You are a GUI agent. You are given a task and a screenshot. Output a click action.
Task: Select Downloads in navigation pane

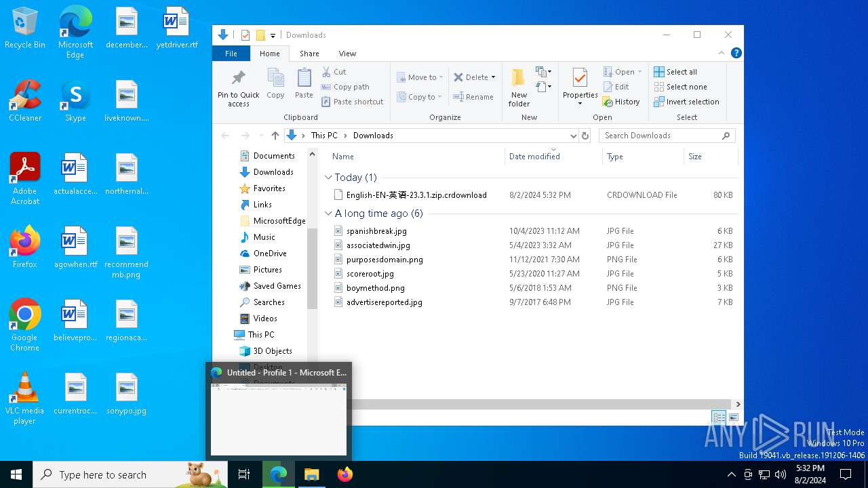273,172
